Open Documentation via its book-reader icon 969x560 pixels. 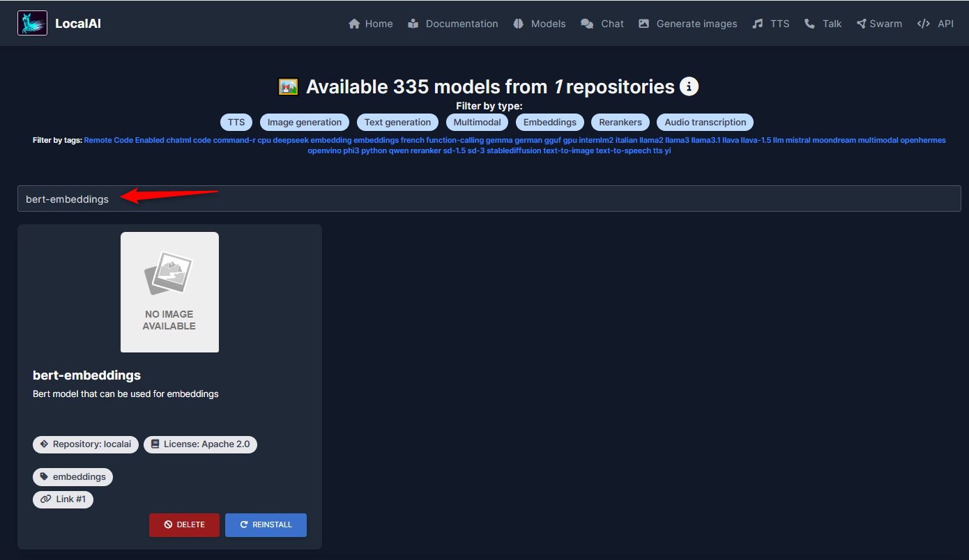[413, 24]
